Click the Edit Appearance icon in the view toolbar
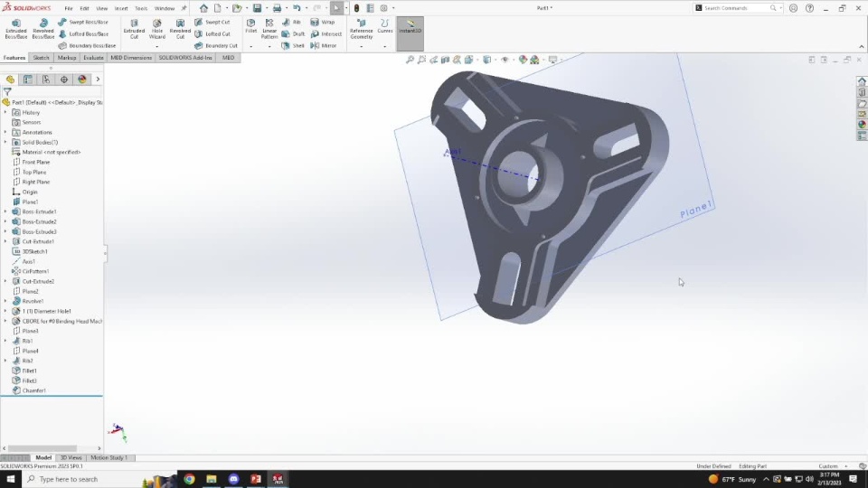This screenshot has height=488, width=868. coord(523,60)
